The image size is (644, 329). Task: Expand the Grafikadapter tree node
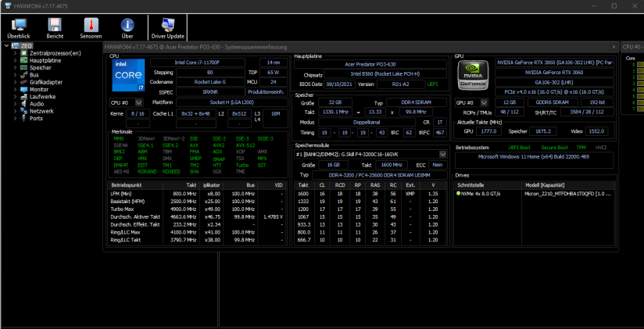(15, 82)
